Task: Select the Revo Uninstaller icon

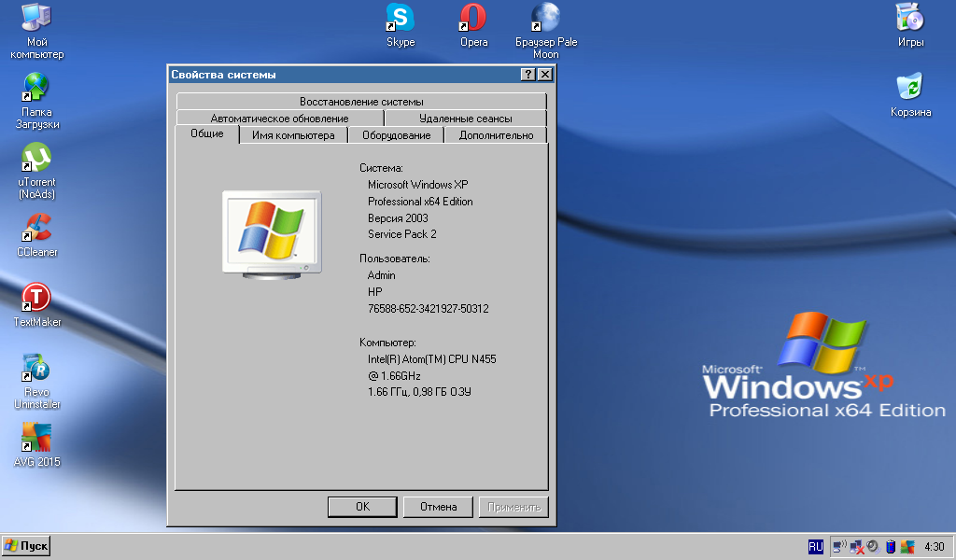Action: (36, 369)
